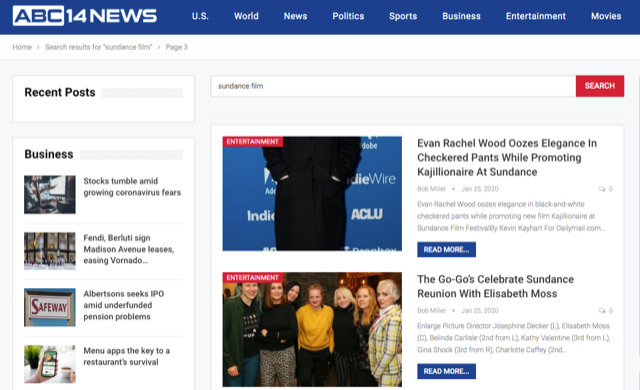Click author Bob Miller on The Go-Go's article
640x390 pixels.
click(x=431, y=310)
